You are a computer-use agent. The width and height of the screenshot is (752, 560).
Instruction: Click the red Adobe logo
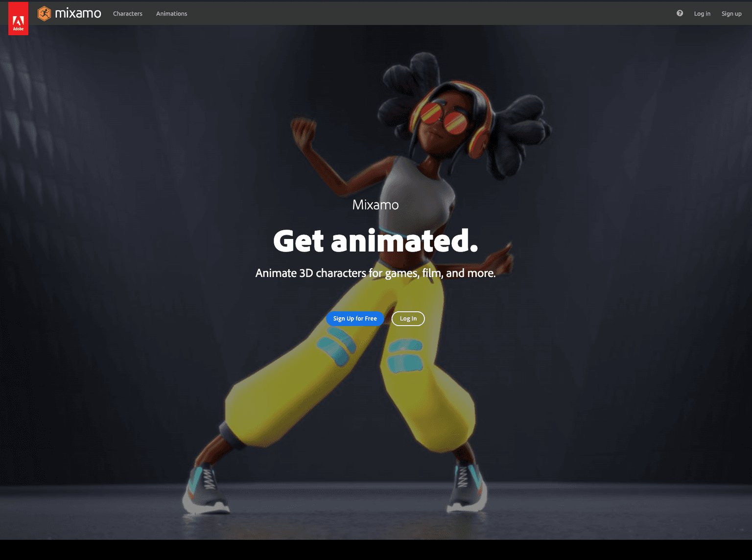click(18, 19)
